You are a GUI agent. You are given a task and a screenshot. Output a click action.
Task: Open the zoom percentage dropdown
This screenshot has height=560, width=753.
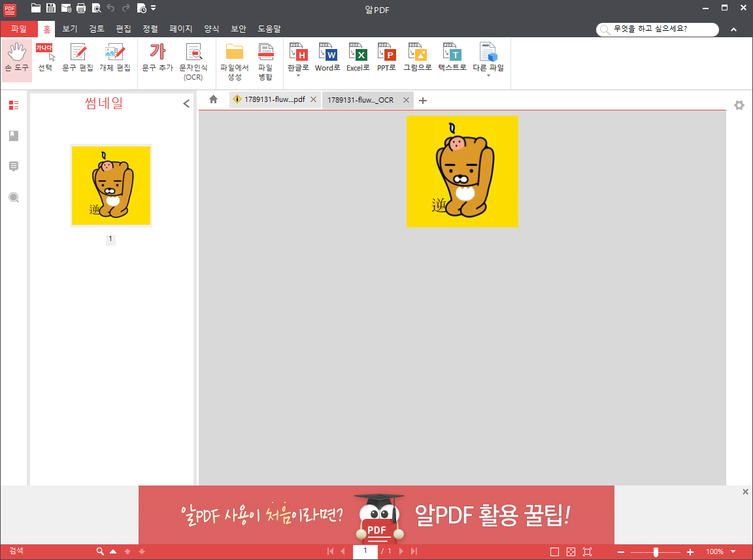733,552
